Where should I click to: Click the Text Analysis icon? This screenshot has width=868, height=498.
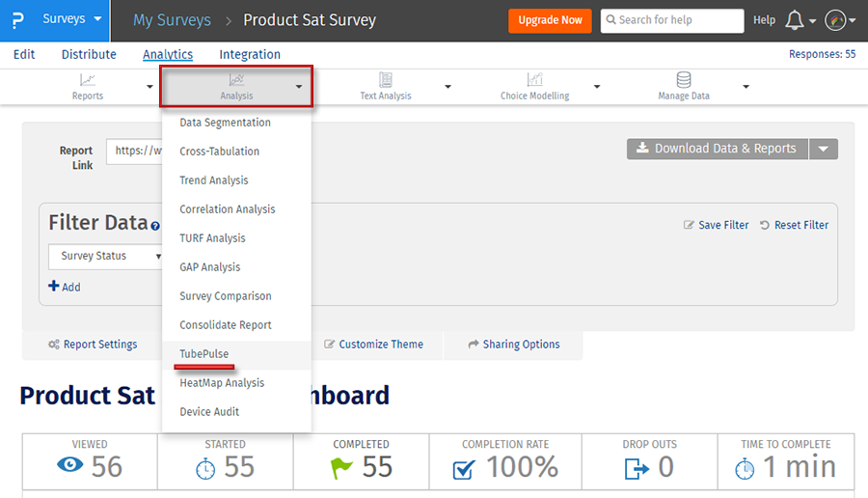coord(386,80)
